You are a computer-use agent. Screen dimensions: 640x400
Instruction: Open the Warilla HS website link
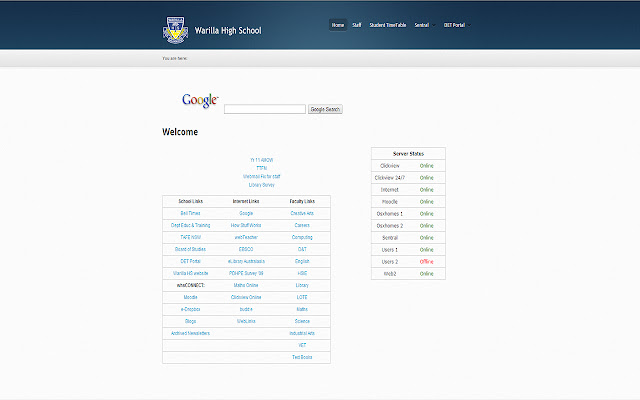click(191, 273)
